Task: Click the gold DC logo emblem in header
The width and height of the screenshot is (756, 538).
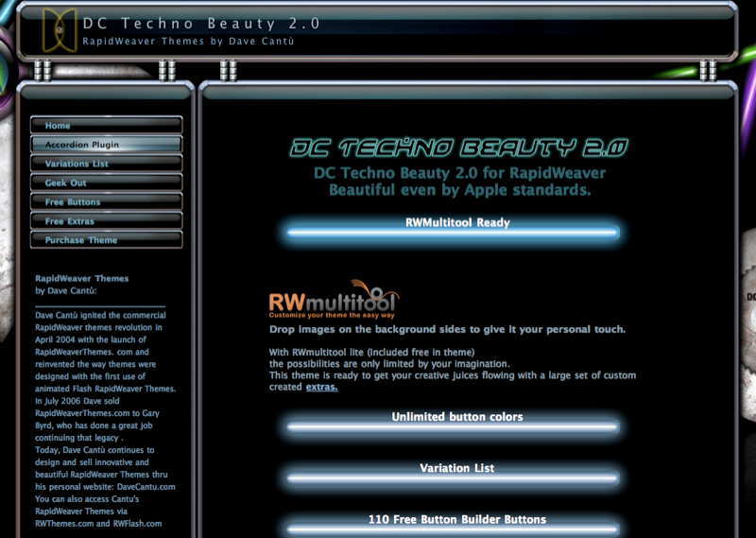Action: 60,29
